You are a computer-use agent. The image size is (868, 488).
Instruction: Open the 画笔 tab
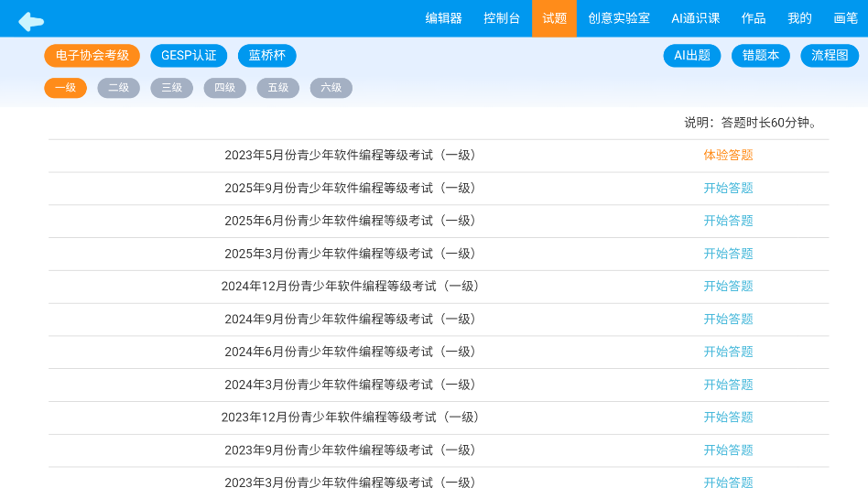pos(845,18)
